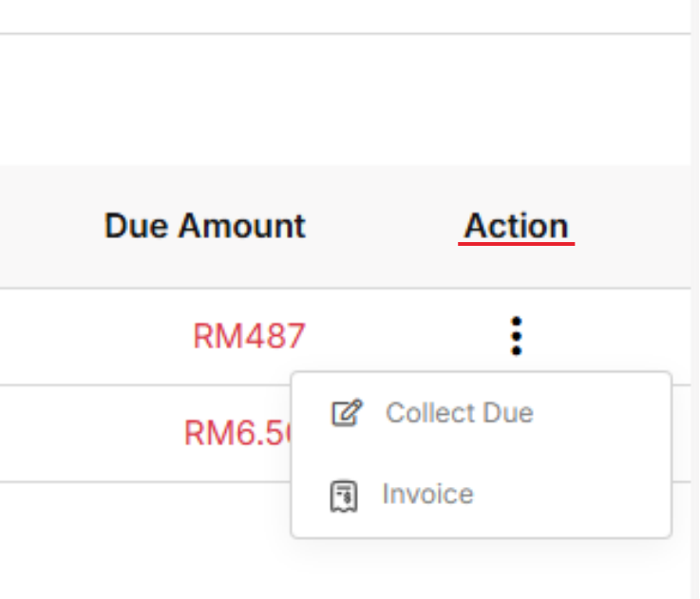The image size is (700, 599).
Task: Click the vertical scrollbar strip at right edge
Action: tap(694, 285)
